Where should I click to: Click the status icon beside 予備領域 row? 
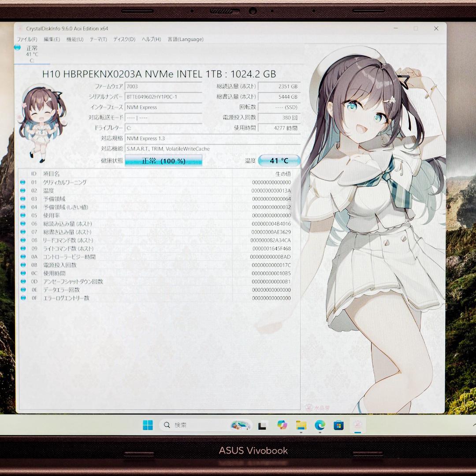23,199
